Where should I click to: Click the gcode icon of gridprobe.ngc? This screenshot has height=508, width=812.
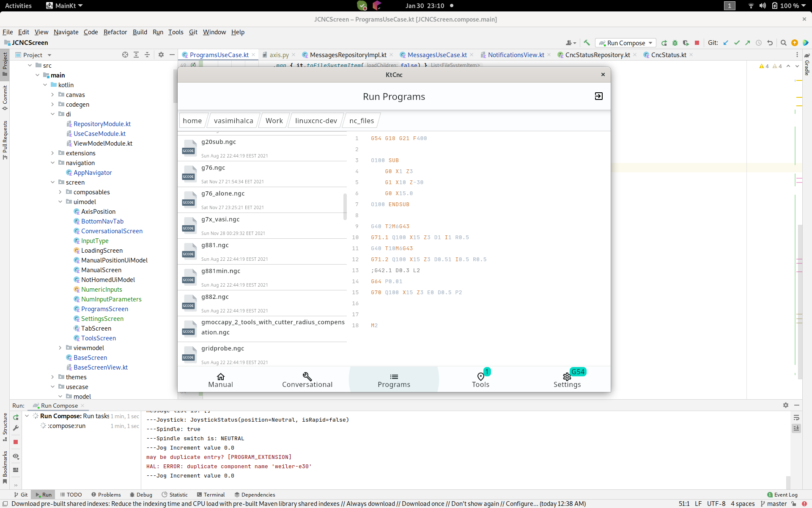coord(189,354)
